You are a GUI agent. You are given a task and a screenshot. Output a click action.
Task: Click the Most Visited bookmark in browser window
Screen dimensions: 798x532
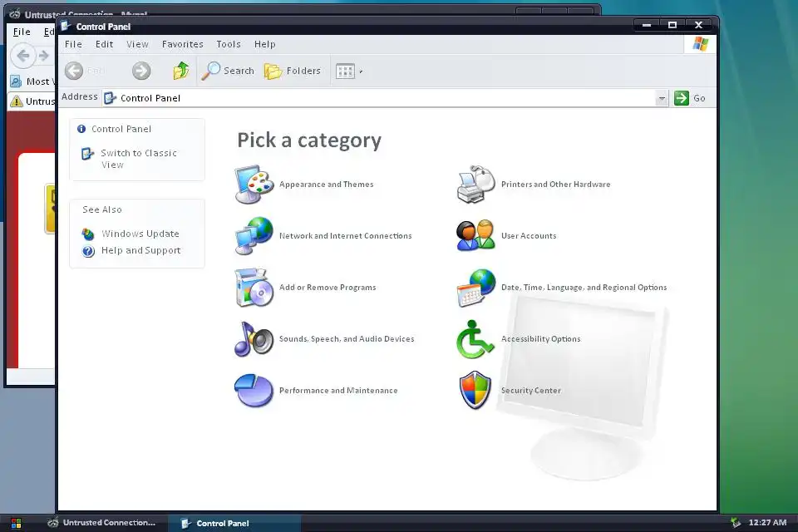33,81
